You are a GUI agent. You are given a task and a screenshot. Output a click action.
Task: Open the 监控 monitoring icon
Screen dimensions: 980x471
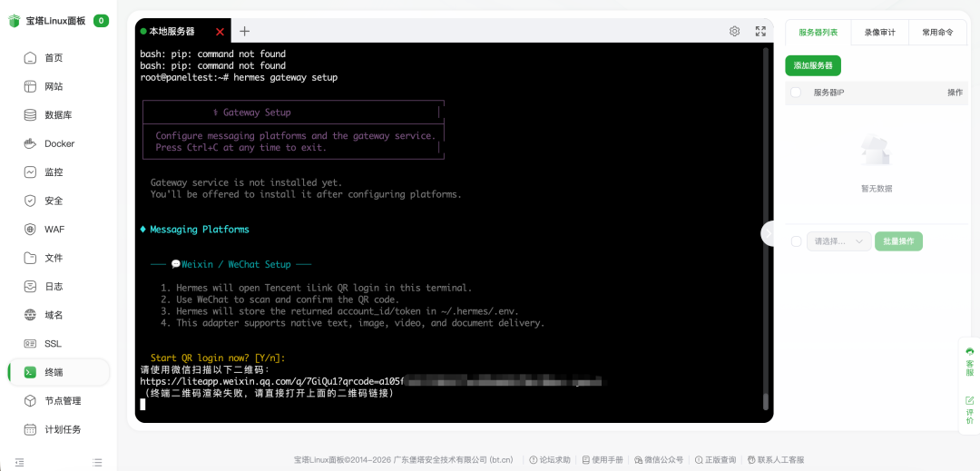tap(30, 172)
